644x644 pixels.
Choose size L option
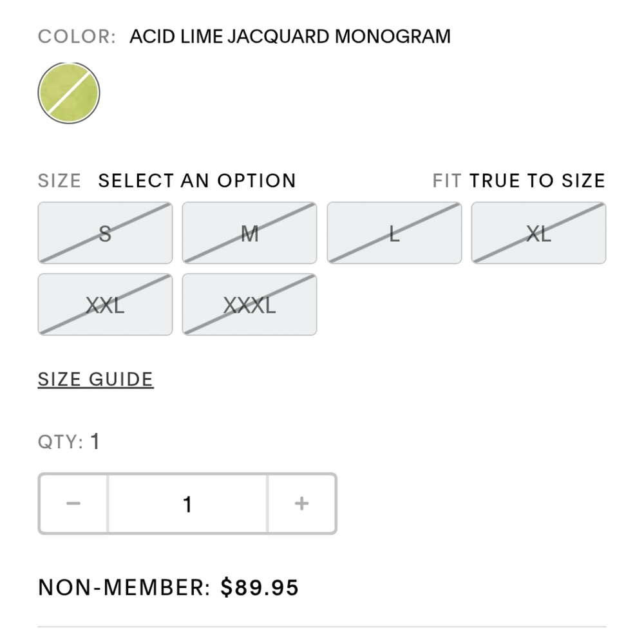(x=394, y=233)
